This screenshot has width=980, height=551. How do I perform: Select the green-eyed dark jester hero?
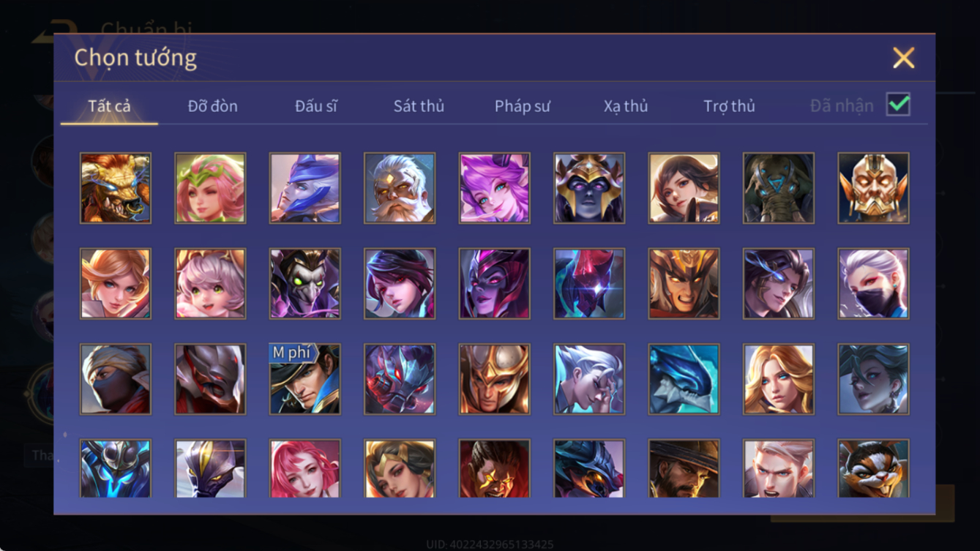point(304,283)
